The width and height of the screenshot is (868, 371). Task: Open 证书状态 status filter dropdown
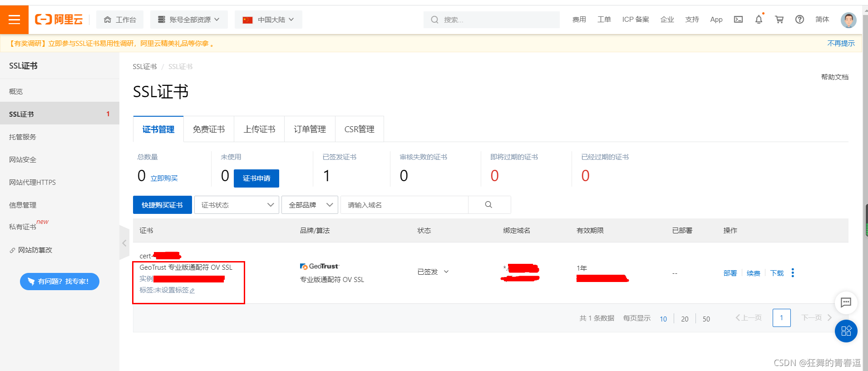click(237, 205)
